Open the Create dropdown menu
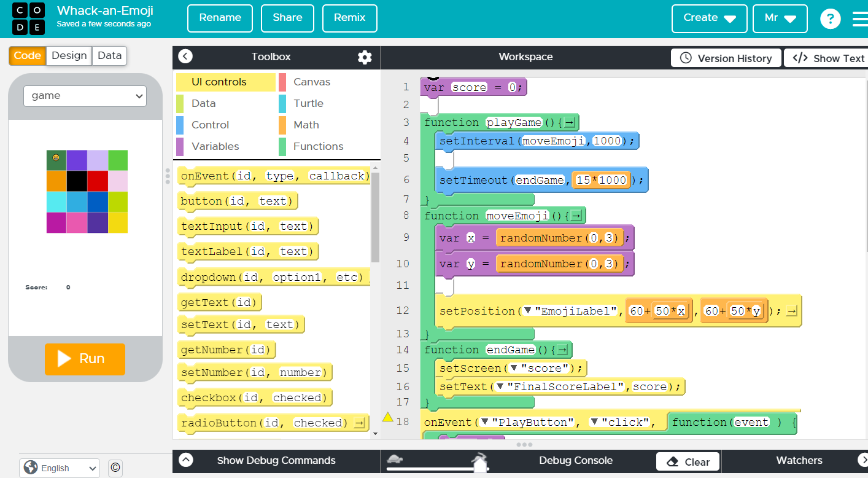This screenshot has height=478, width=868. coord(710,18)
